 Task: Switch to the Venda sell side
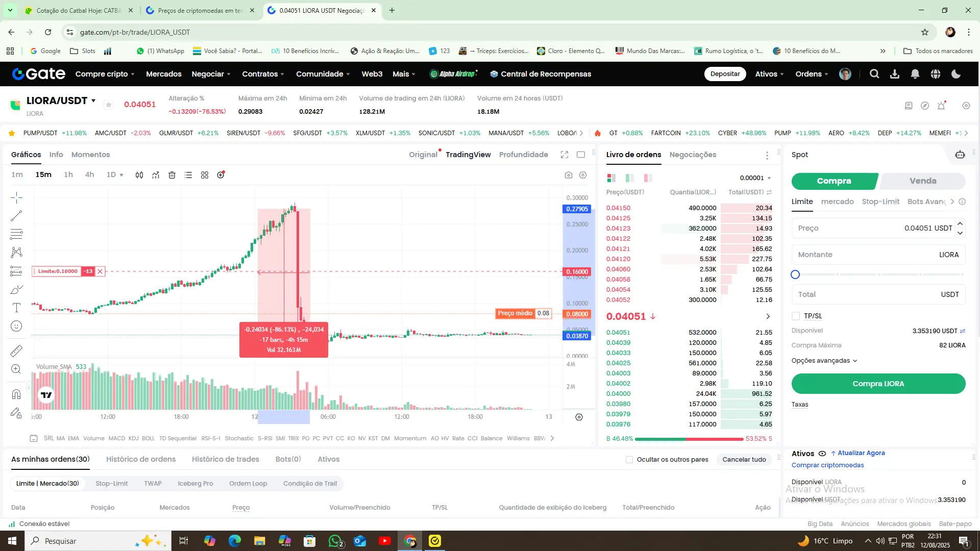coord(922,181)
